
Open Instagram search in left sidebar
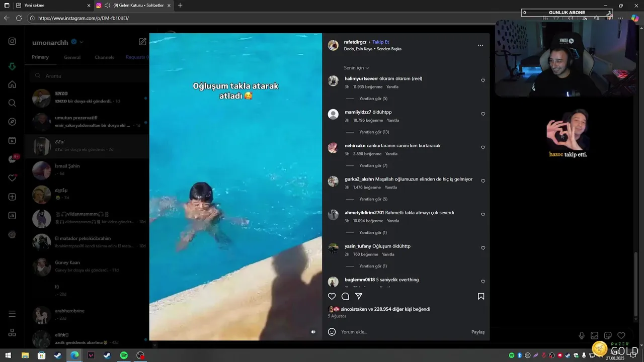tap(12, 103)
